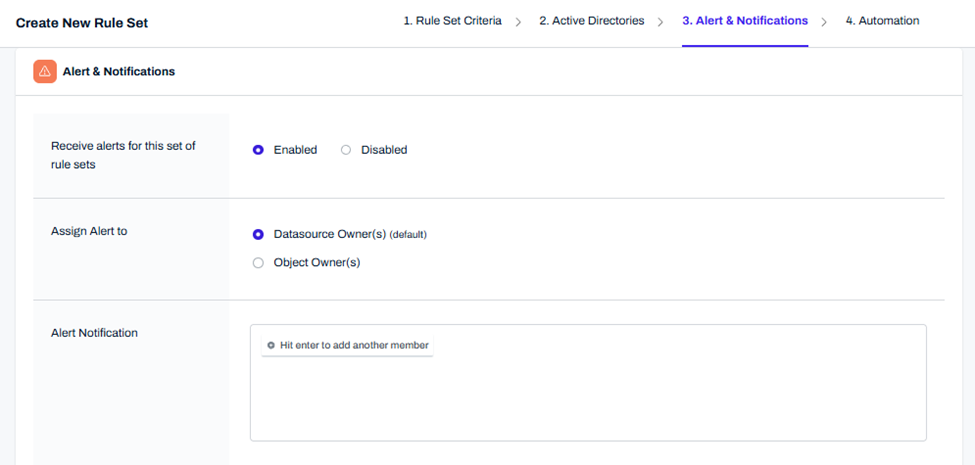This screenshot has height=465, width=975.
Task: Click the small icon in the member chip
Action: click(271, 345)
